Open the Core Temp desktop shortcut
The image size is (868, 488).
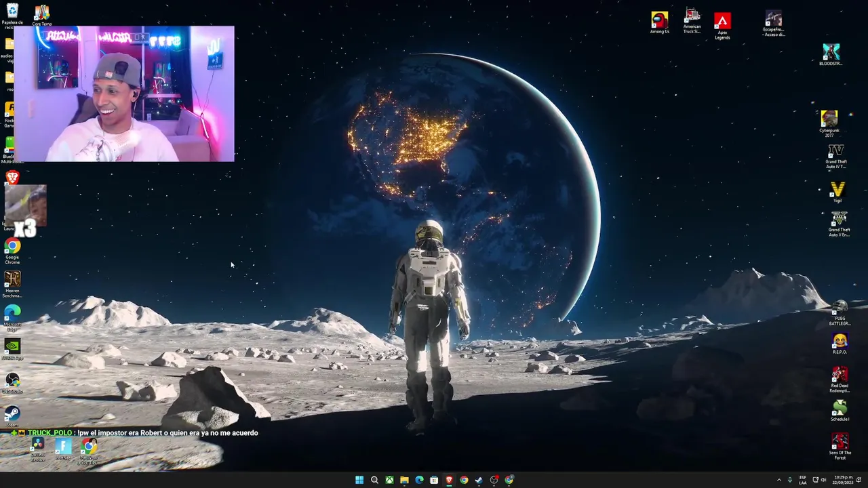click(x=41, y=15)
